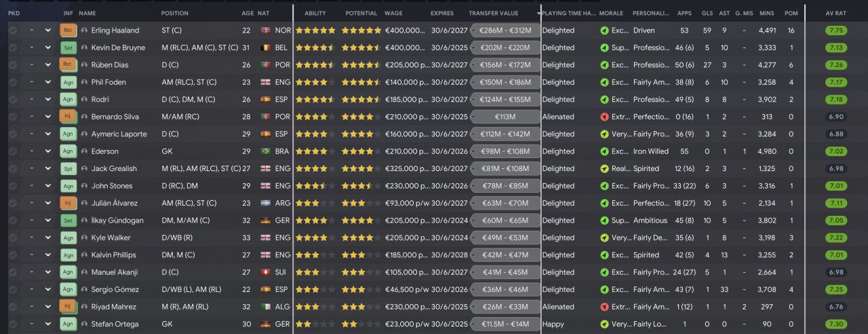Click the person icon beside Ederson
This screenshot has height=334, width=868.
click(84, 151)
